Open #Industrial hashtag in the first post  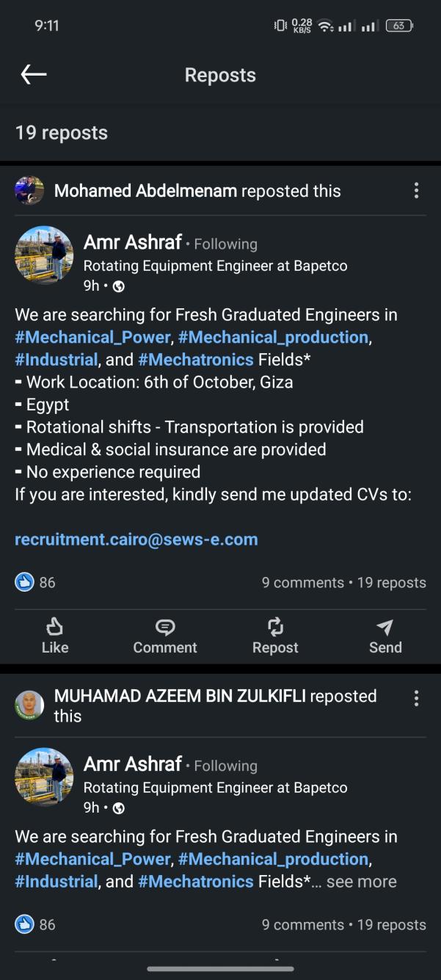[x=56, y=360]
